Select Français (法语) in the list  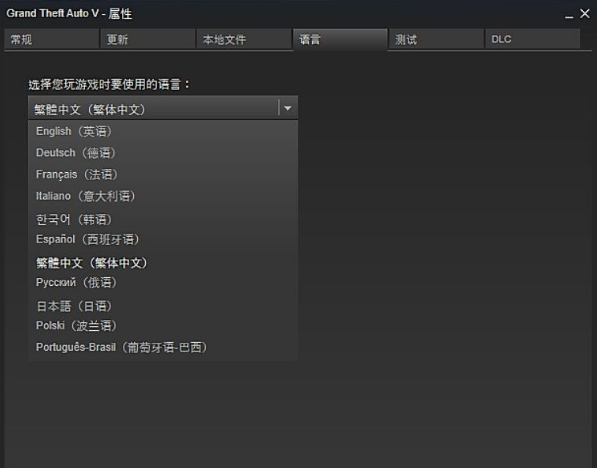pyautogui.click(x=163, y=174)
